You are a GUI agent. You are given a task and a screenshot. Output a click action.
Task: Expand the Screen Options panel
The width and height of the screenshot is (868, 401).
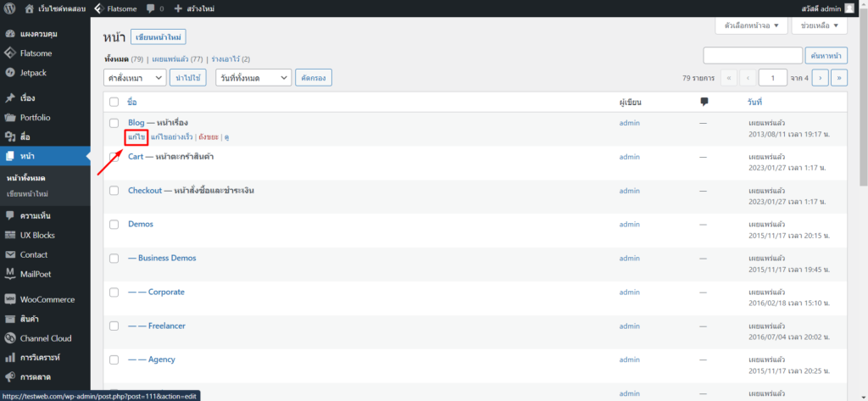click(751, 25)
